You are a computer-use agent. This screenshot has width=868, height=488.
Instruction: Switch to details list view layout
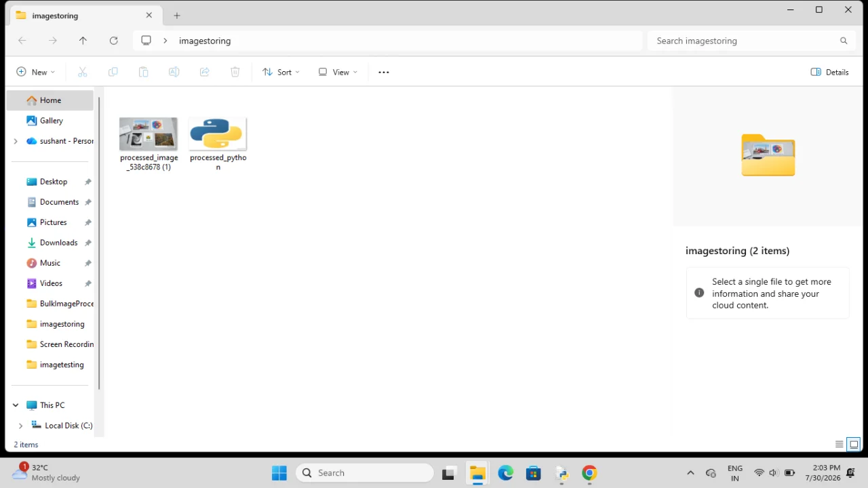pos(840,445)
